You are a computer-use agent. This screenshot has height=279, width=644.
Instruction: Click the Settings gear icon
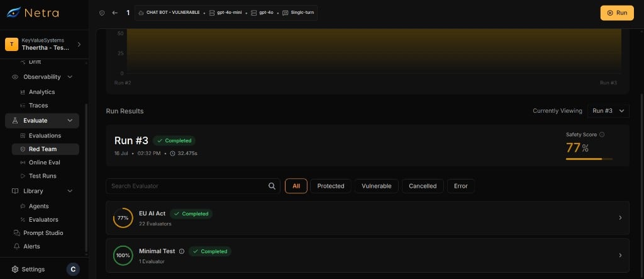point(15,269)
